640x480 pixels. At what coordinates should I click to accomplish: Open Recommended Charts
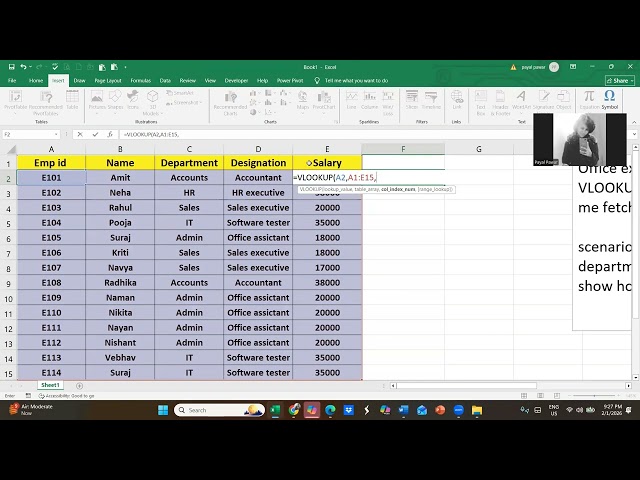(x=231, y=102)
